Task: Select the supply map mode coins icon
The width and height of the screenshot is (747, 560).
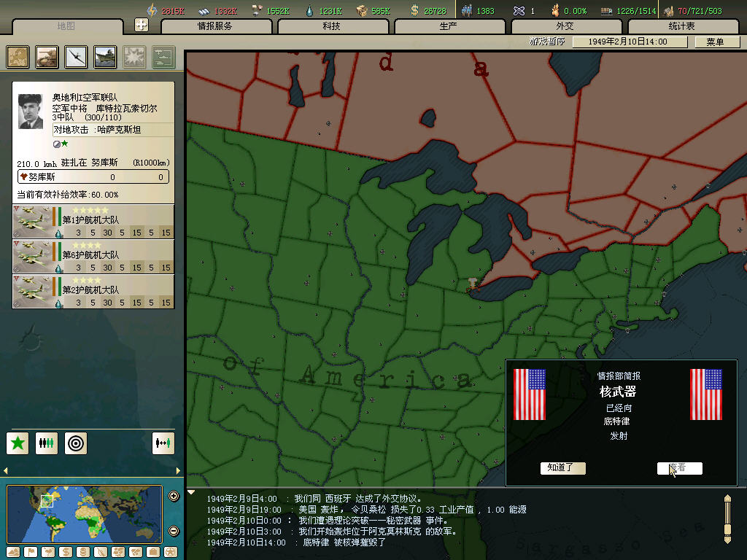Action: coord(83,553)
